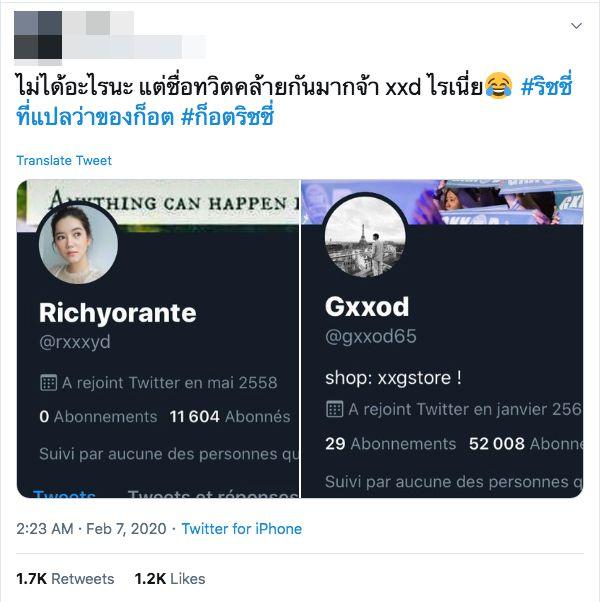
Task: Open the #ริชชี่ที่แปลว่าของก็อต hashtag
Action: click(x=294, y=100)
